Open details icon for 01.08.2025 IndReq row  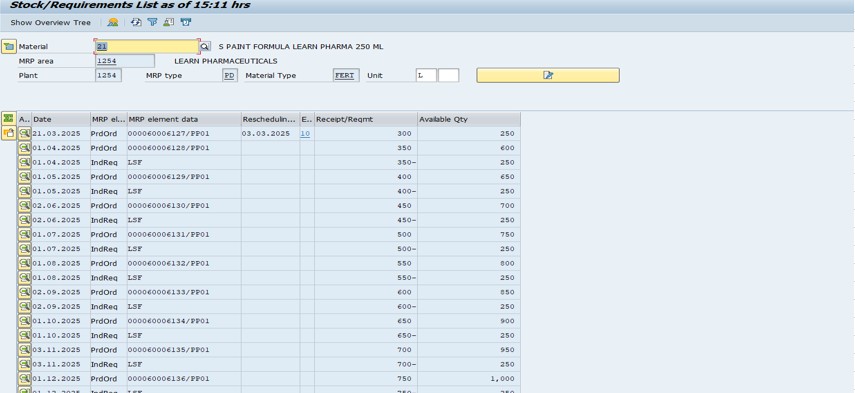(25, 277)
